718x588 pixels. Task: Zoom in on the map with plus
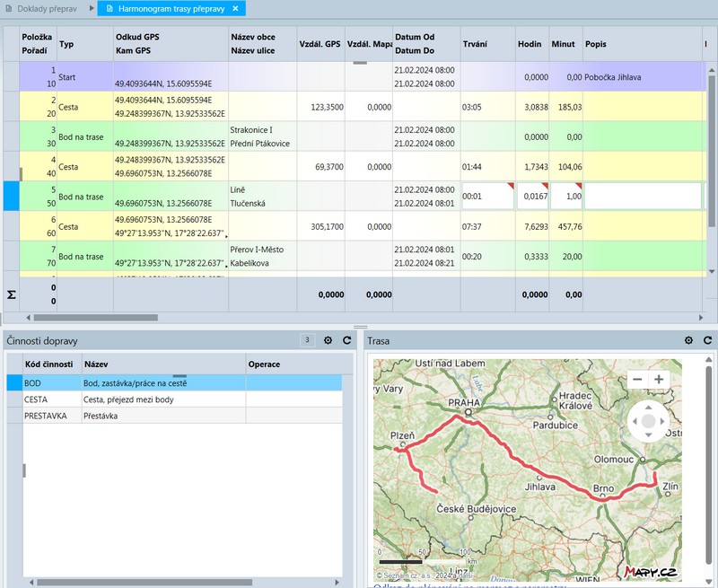point(659,380)
